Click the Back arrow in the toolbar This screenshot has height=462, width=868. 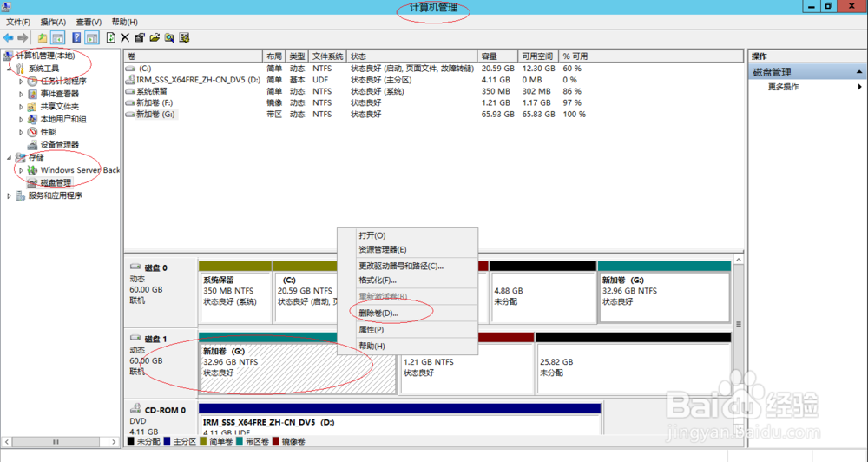[x=9, y=37]
